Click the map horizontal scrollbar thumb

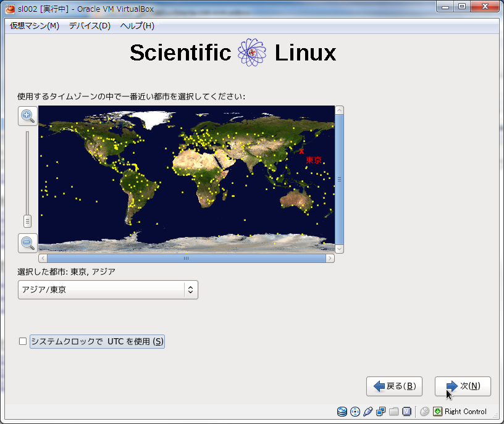[x=187, y=258]
